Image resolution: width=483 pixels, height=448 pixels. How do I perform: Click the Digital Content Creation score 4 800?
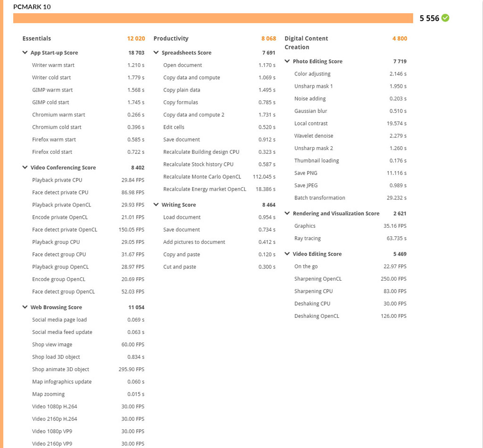(400, 39)
